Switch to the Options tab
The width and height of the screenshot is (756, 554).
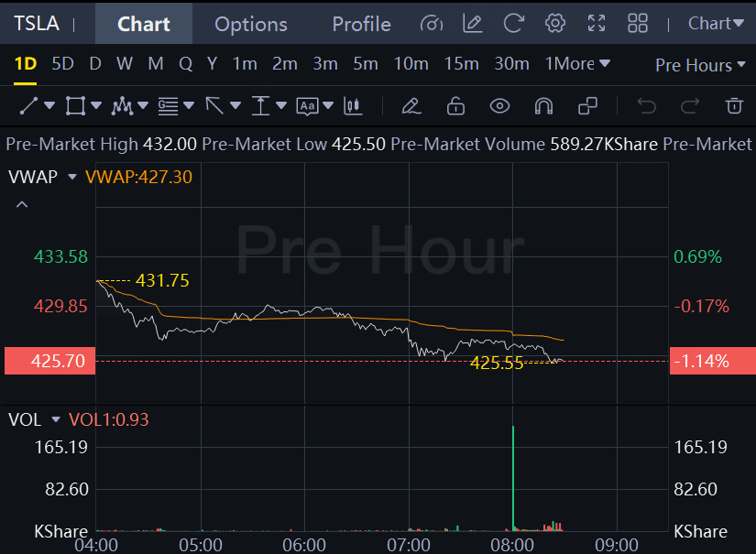[x=251, y=24]
